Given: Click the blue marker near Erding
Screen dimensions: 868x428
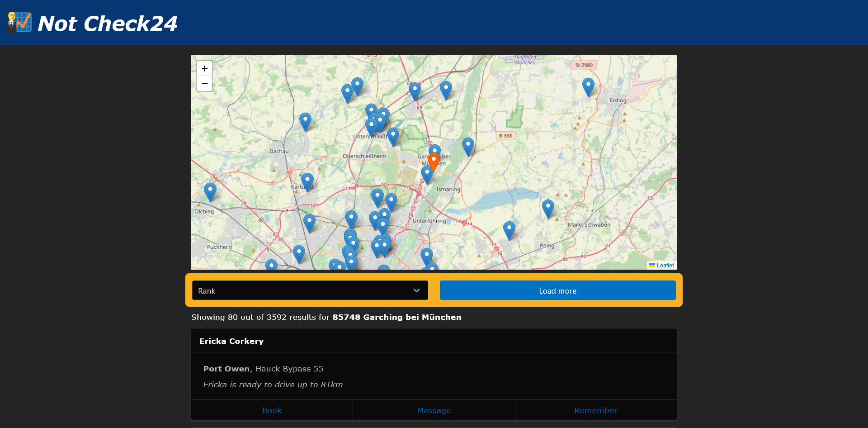Looking at the screenshot, I should coord(588,87).
